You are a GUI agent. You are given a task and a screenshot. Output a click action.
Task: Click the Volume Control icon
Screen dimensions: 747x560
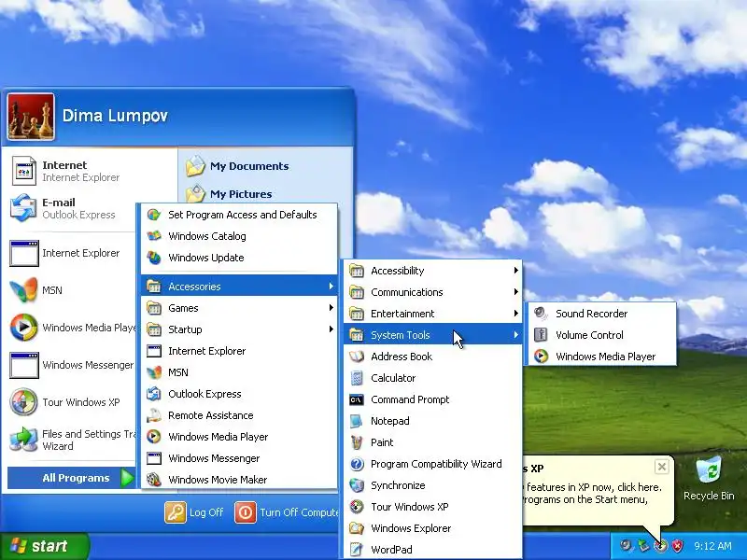tap(541, 335)
